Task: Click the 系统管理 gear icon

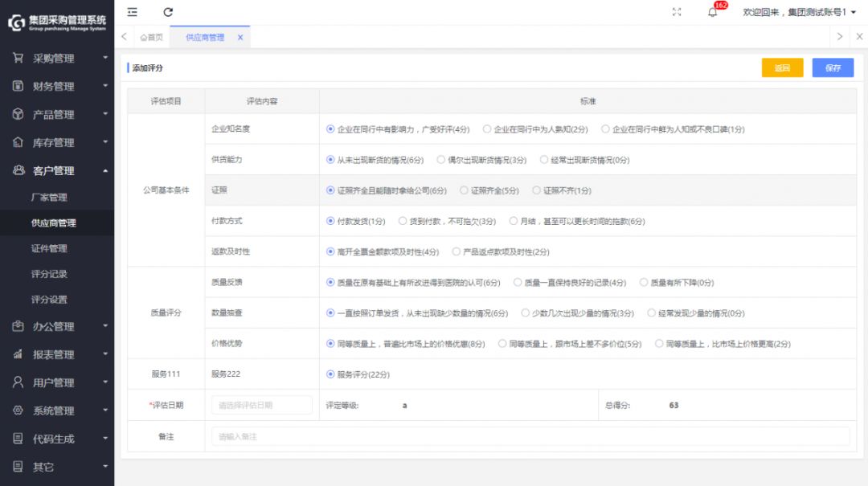Action: (18, 410)
